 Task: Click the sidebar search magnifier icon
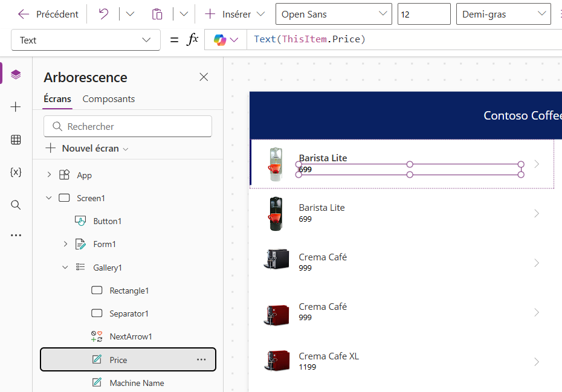(16, 205)
